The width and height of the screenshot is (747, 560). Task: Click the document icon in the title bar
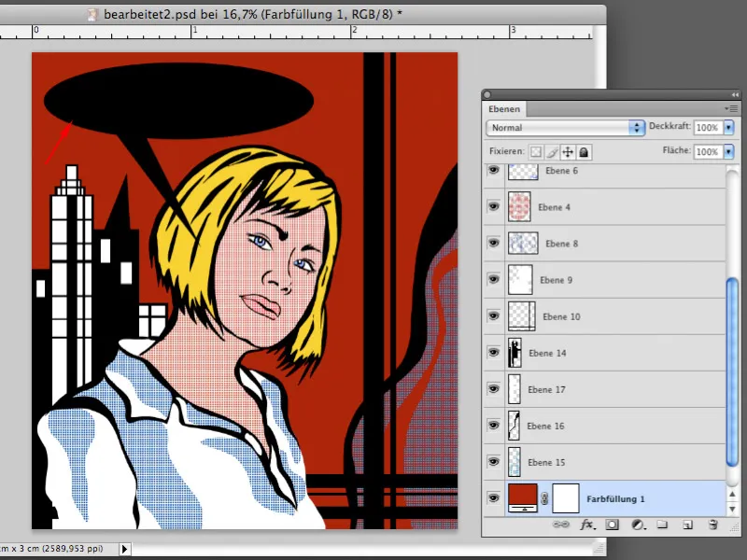(92, 15)
